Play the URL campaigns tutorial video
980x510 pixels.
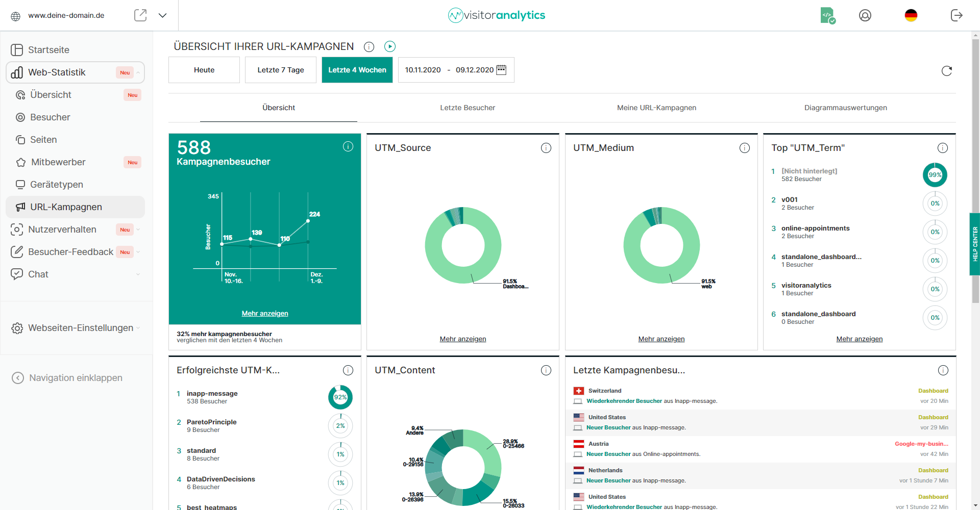click(390, 46)
